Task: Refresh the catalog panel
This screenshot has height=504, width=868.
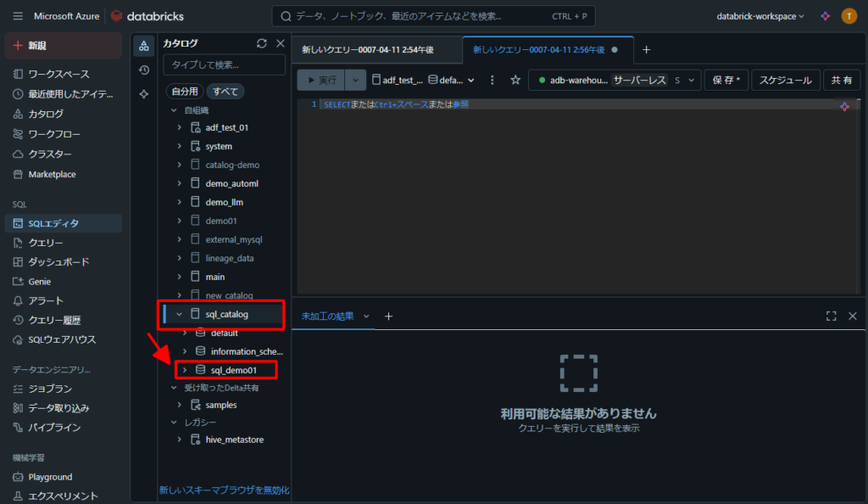Action: pos(262,43)
